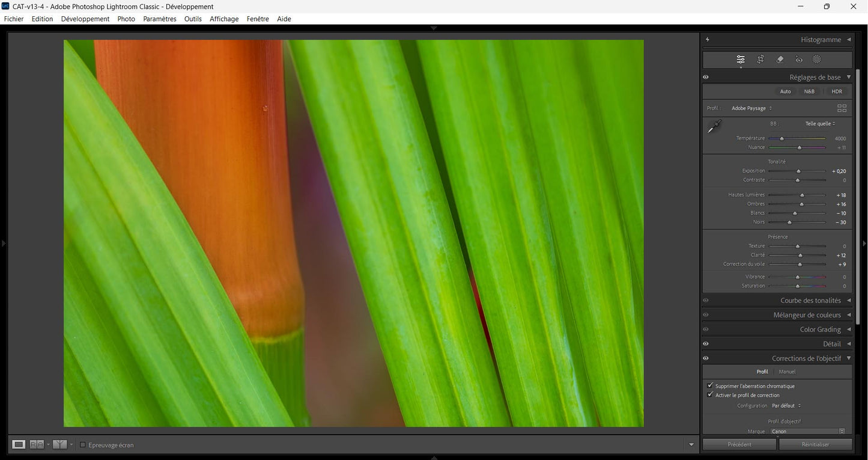
Task: Uncheck Supprimer l'aberration chromatique
Action: coord(710,385)
